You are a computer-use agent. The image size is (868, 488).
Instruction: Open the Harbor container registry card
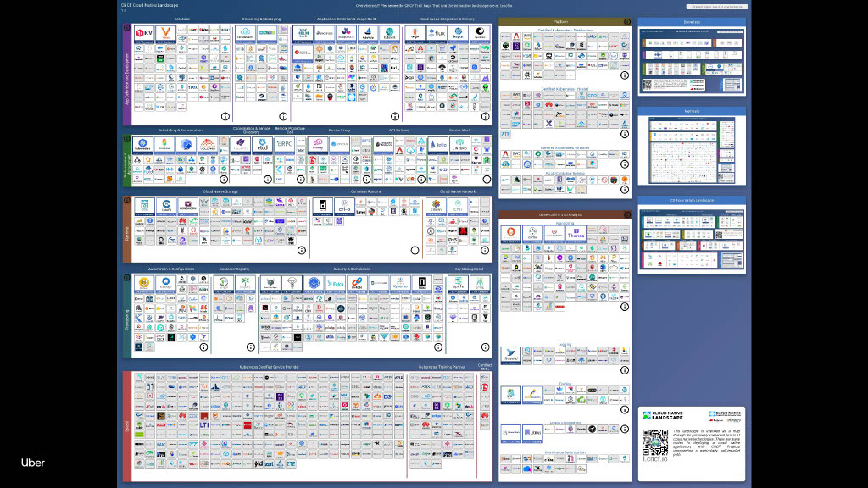(x=223, y=285)
